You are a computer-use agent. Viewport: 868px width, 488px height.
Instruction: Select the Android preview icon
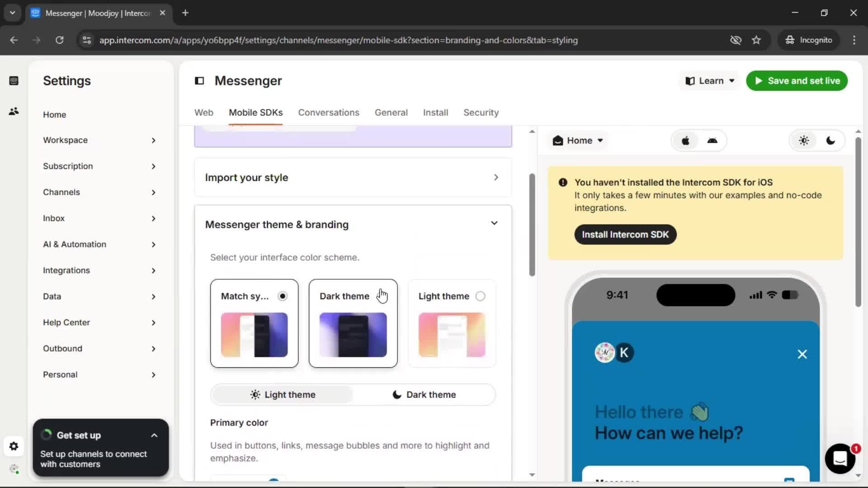click(x=712, y=141)
